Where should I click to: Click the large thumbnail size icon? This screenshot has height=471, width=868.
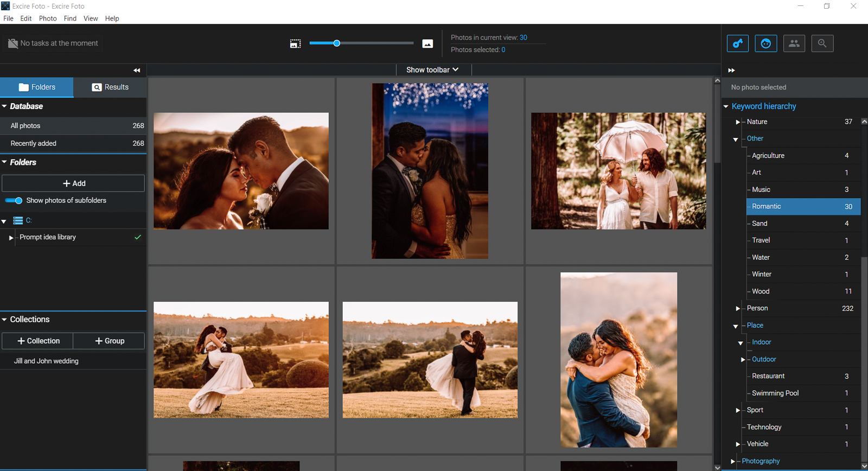coord(427,43)
